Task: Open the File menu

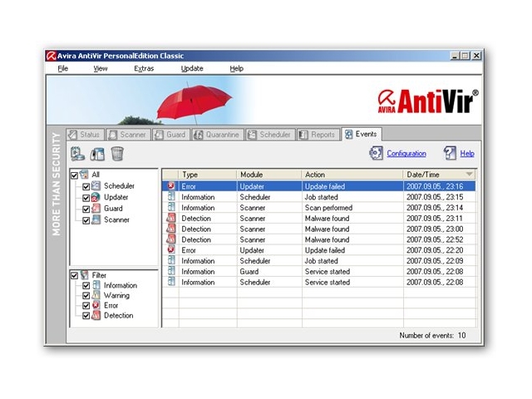Action: click(x=63, y=68)
